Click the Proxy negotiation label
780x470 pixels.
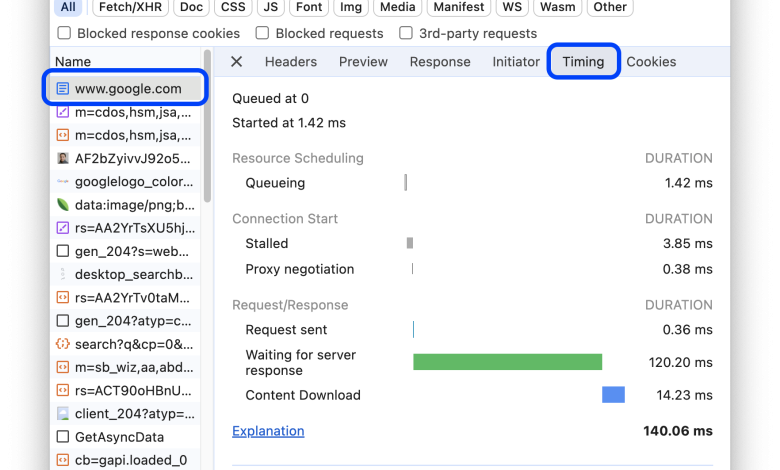coord(300,269)
